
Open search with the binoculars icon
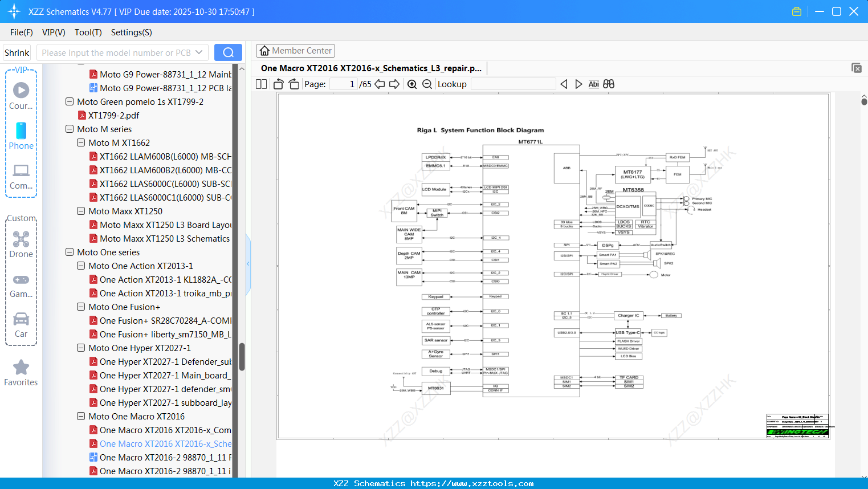coord(608,84)
